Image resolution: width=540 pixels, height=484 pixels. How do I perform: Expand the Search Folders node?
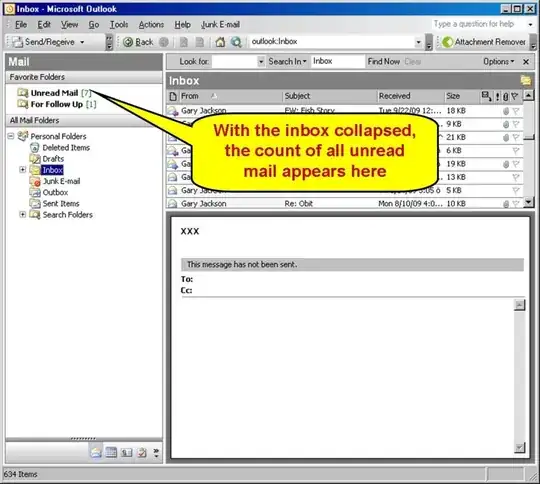click(23, 214)
